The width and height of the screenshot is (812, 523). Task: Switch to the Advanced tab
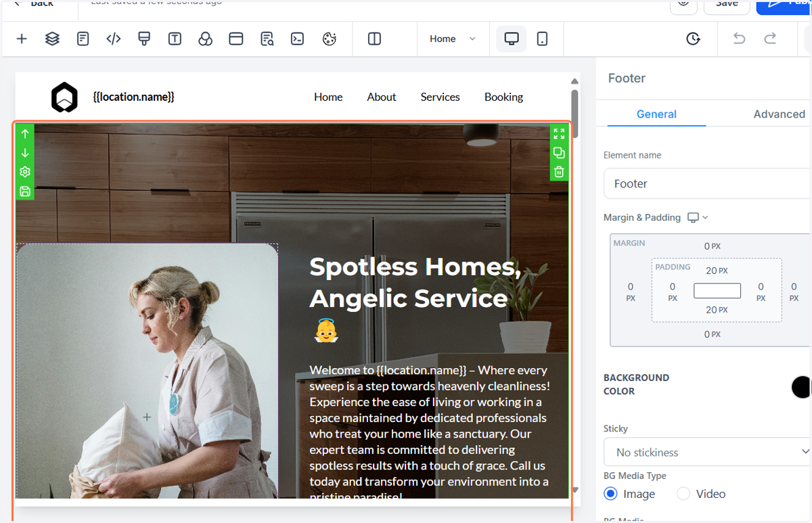pyautogui.click(x=779, y=114)
